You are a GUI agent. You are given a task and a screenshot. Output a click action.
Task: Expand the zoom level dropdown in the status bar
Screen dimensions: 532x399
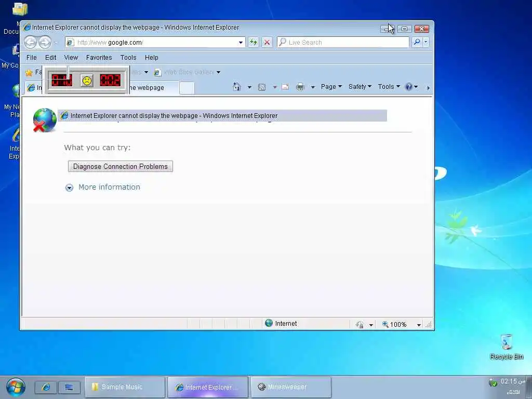tap(419, 325)
